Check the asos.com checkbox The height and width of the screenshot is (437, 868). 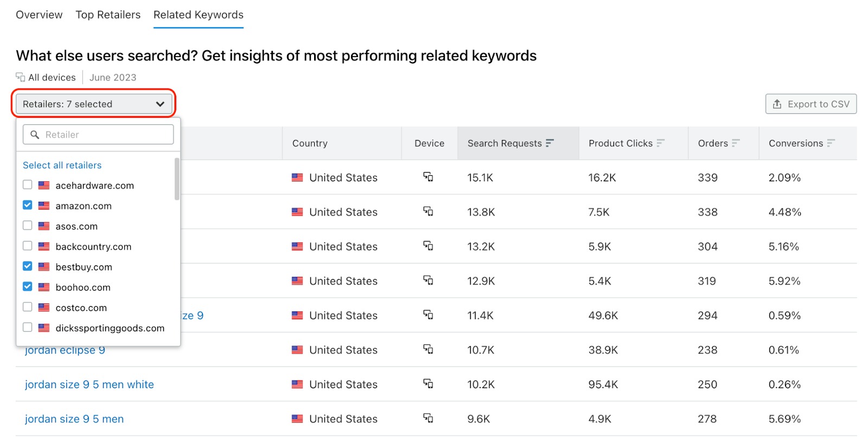[28, 226]
